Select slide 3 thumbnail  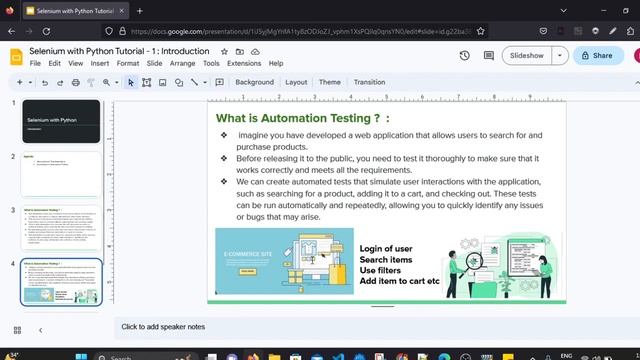(61, 228)
